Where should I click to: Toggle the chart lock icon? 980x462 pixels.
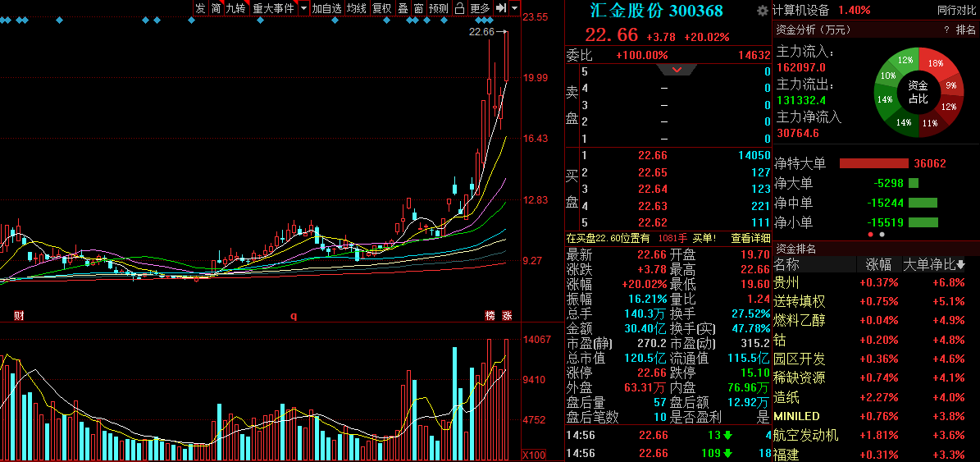pyautogui.click(x=459, y=8)
